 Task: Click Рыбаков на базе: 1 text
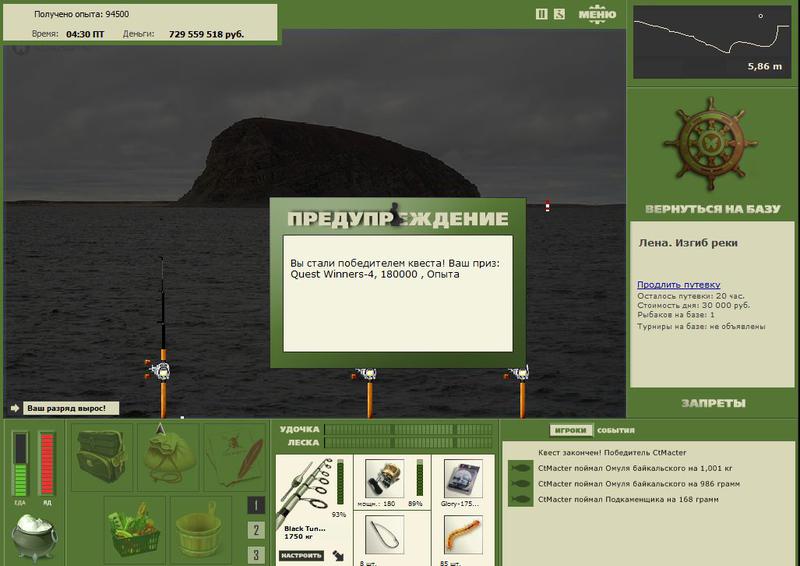click(676, 315)
